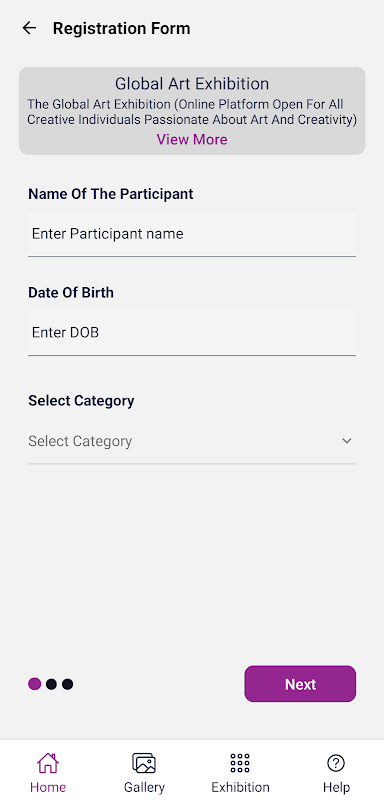The image size is (384, 800).
Task: Switch to the Exhibition tab label
Action: 240,787
